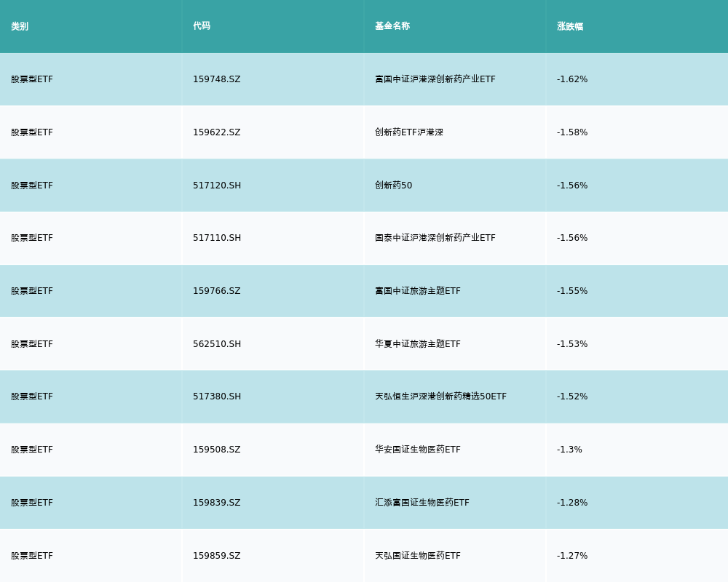
Task: Click 股票型ETF in the 517120.SH row
Action: coord(32,186)
